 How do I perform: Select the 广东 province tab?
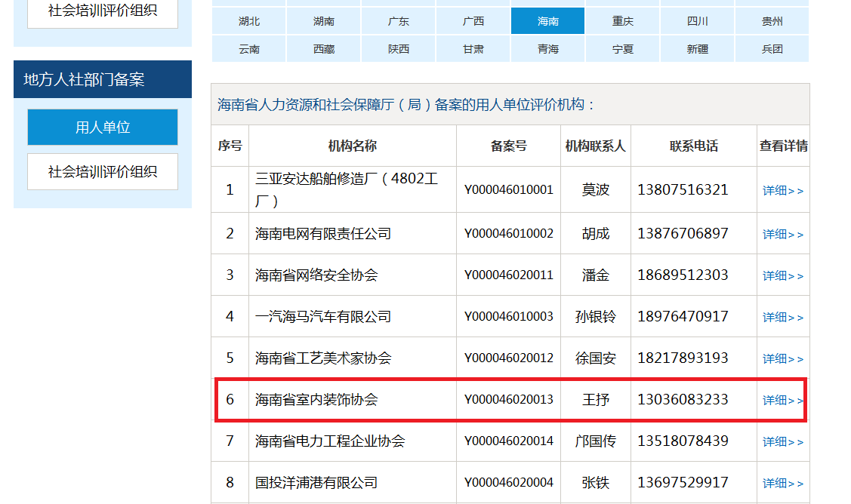pos(399,21)
